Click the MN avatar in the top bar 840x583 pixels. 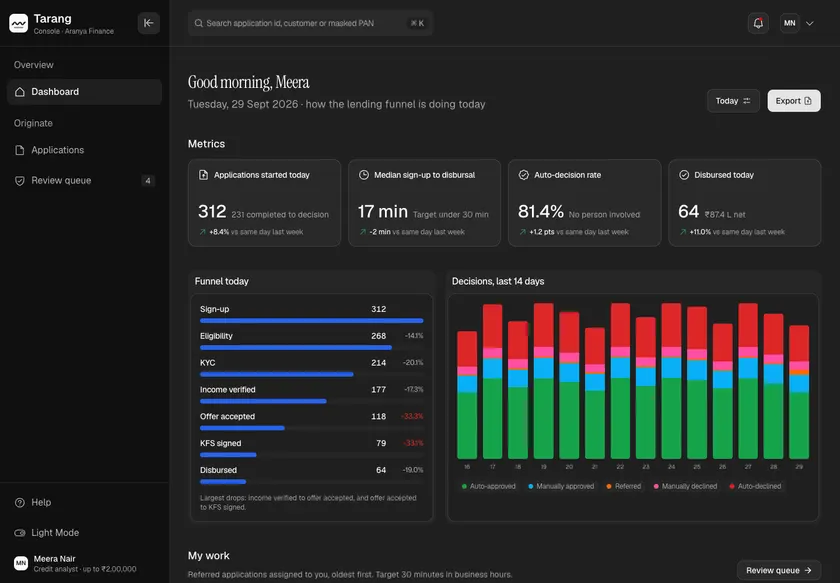pyautogui.click(x=790, y=23)
